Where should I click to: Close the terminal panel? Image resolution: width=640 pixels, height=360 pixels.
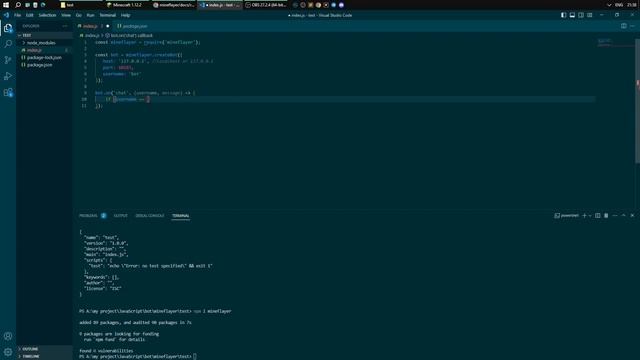click(632, 216)
